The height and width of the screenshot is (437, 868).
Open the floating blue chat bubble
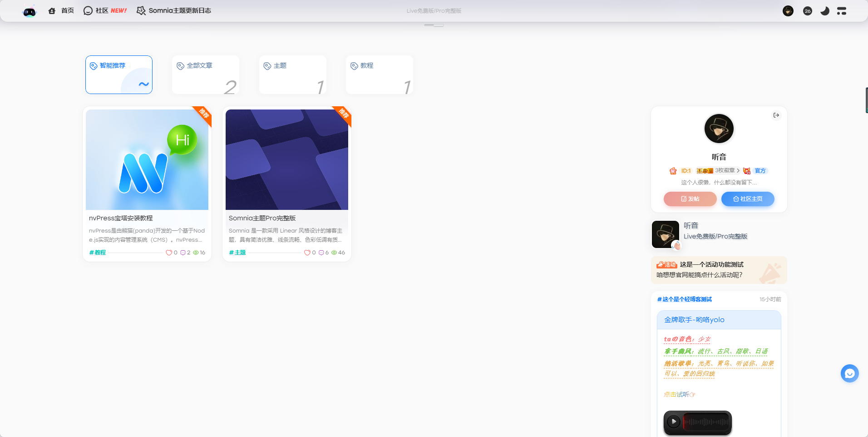pos(849,373)
